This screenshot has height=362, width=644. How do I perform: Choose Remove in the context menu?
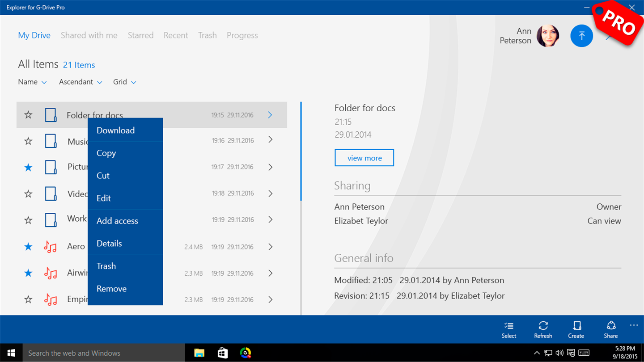[x=125, y=289]
